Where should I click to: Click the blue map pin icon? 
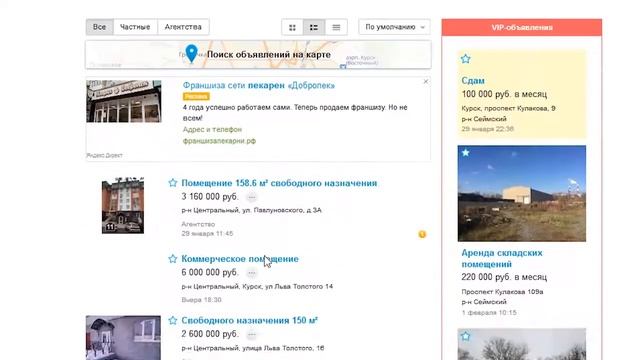pos(191,53)
